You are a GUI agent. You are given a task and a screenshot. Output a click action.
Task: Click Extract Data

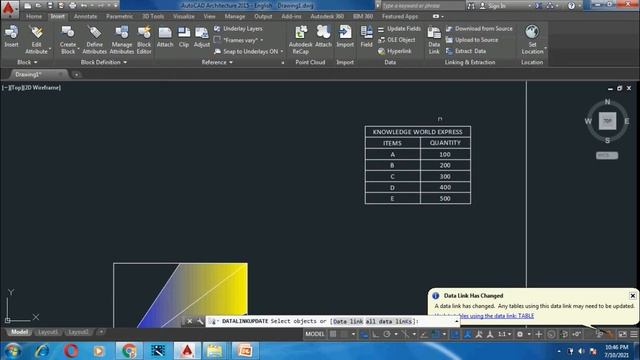click(x=466, y=51)
